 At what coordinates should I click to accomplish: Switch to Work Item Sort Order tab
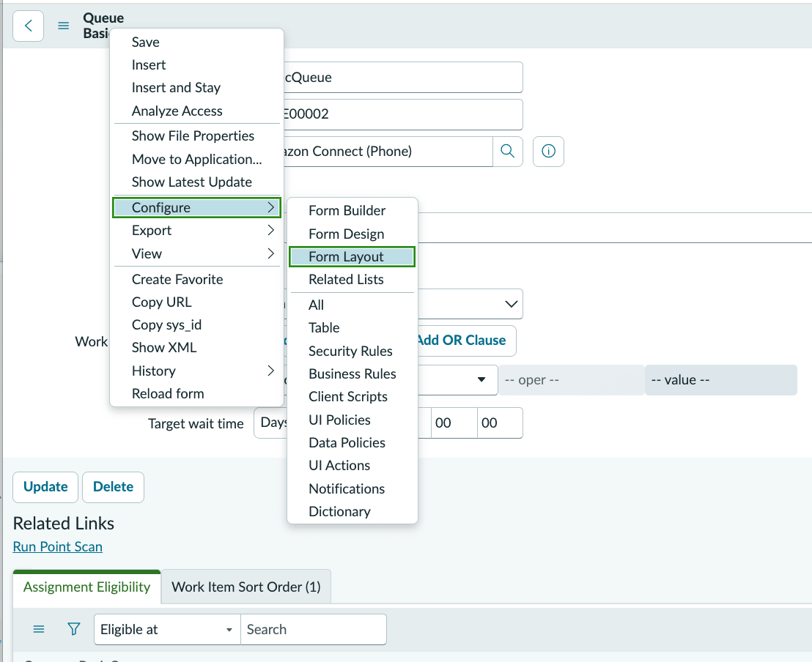(246, 587)
